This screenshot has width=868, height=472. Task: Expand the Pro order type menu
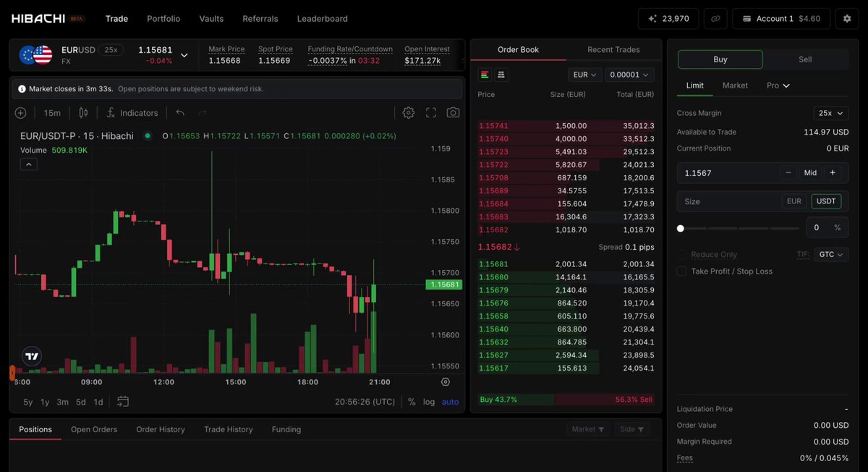click(778, 85)
